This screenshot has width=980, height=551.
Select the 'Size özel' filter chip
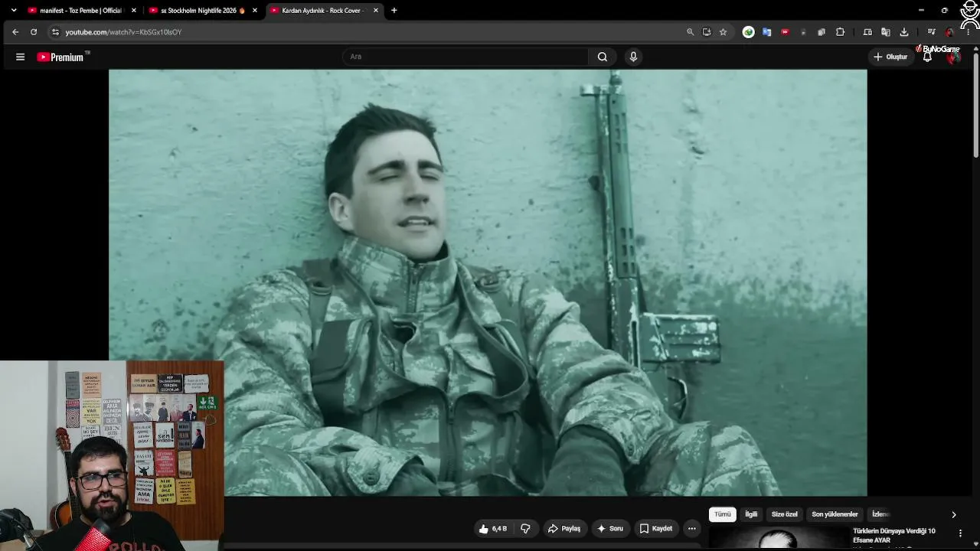click(784, 514)
